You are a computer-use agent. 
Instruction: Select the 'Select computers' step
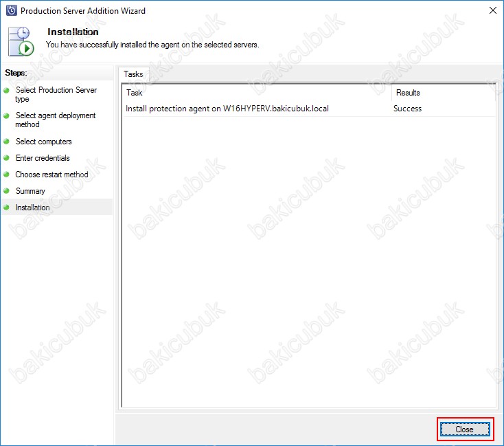click(x=43, y=142)
